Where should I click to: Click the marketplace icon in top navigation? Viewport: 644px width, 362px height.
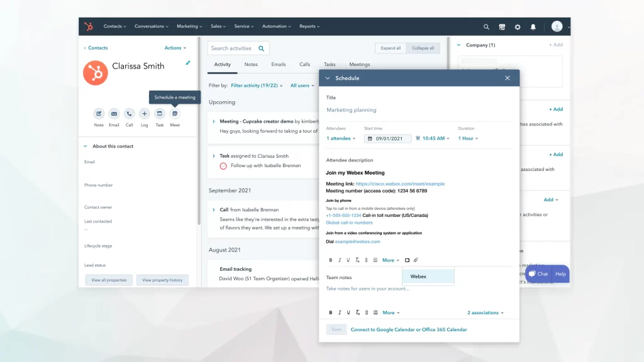point(502,27)
